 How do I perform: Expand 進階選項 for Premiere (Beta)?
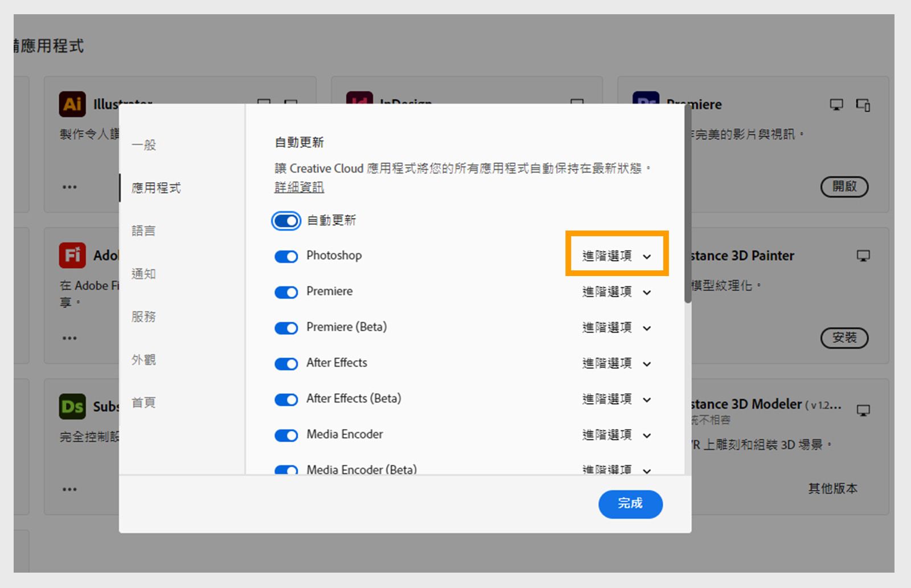point(617,327)
